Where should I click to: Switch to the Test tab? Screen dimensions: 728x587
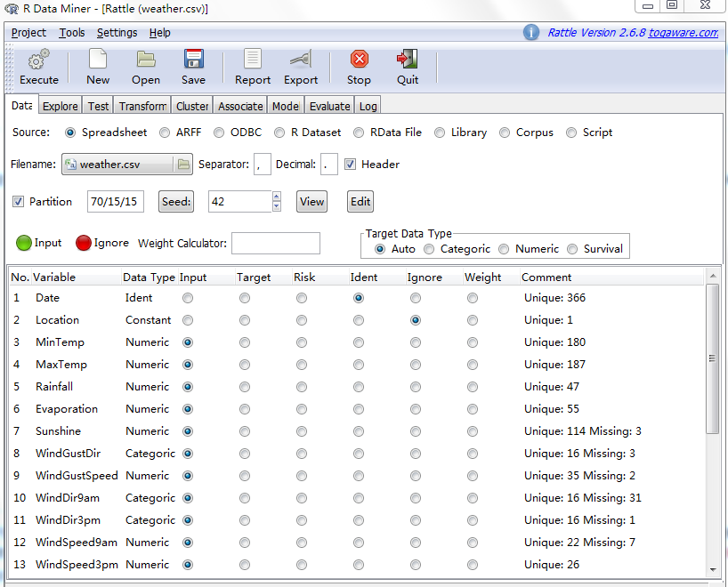click(99, 106)
